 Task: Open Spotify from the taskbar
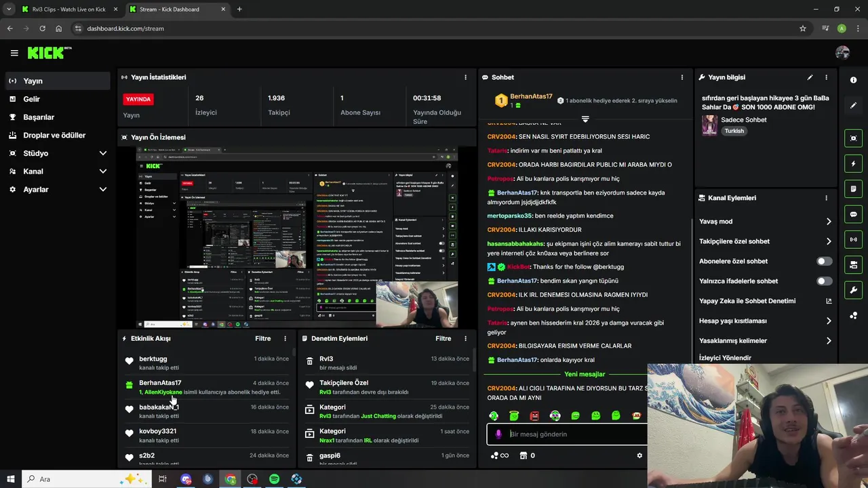(x=274, y=479)
